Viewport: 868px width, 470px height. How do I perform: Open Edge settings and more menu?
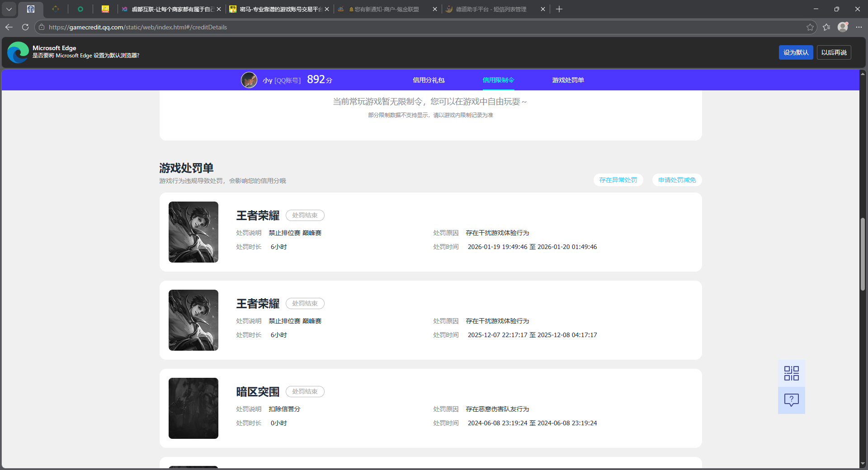[x=859, y=27]
